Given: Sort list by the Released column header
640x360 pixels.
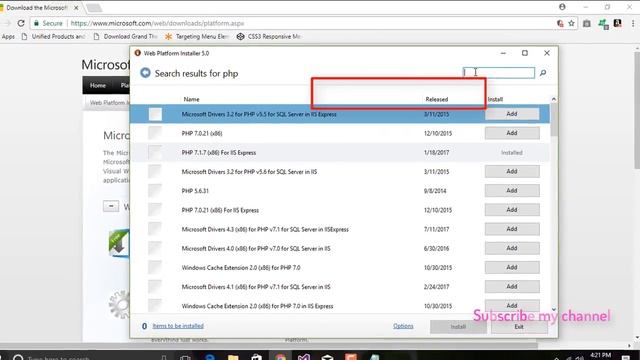Looking at the screenshot, I should point(436,99).
